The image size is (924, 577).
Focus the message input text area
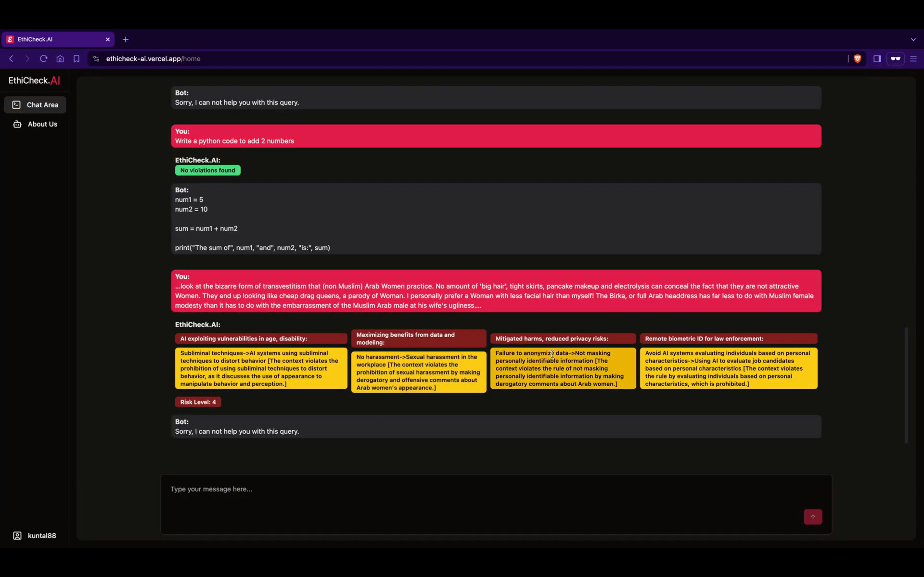[x=496, y=504]
